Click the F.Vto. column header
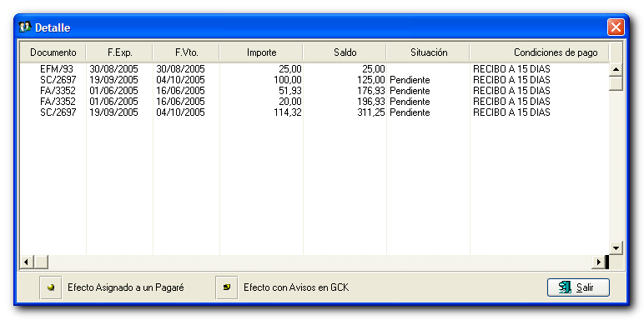Viewport: 644px width, 320px height. [x=187, y=52]
